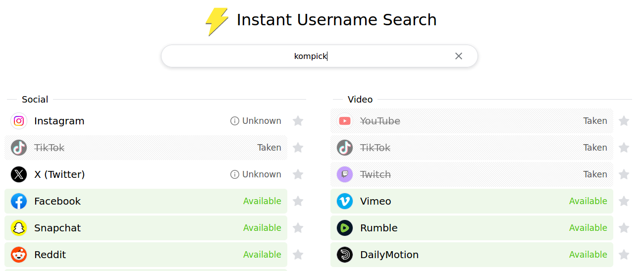Click the Unknown status info for Instagram
The image size is (644, 271).
(256, 121)
